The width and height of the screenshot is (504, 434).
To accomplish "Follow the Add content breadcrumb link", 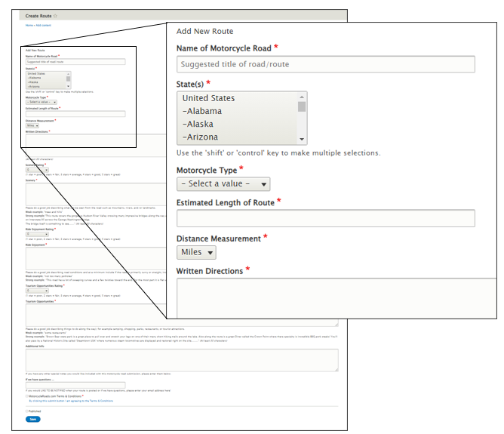I will coord(44,26).
